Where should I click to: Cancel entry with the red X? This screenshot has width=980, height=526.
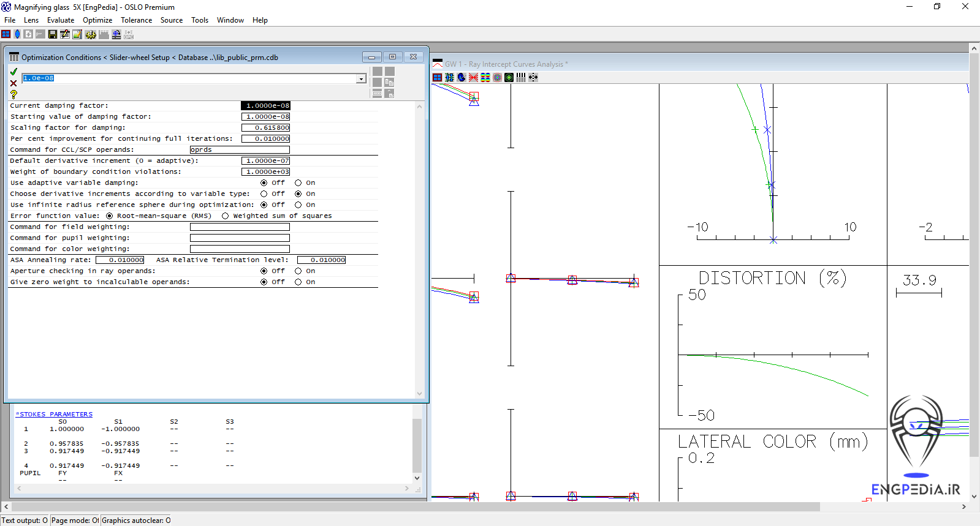13,83
